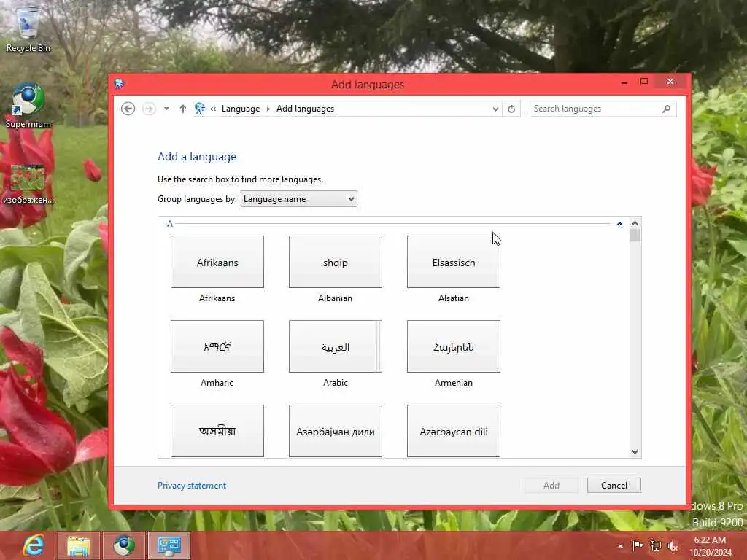The image size is (747, 560).
Task: Select the Azərbaycan dili tile
Action: coord(454,431)
